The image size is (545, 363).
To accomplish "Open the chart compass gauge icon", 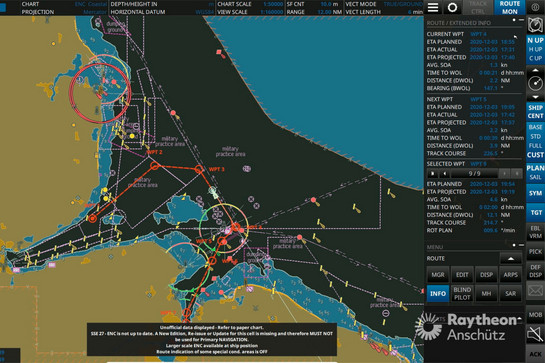I will click(x=535, y=25).
